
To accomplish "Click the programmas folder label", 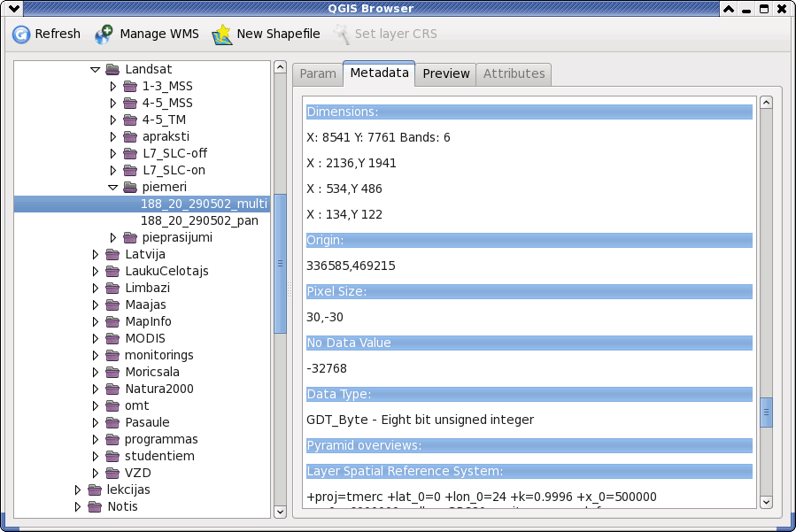I will 161,439.
